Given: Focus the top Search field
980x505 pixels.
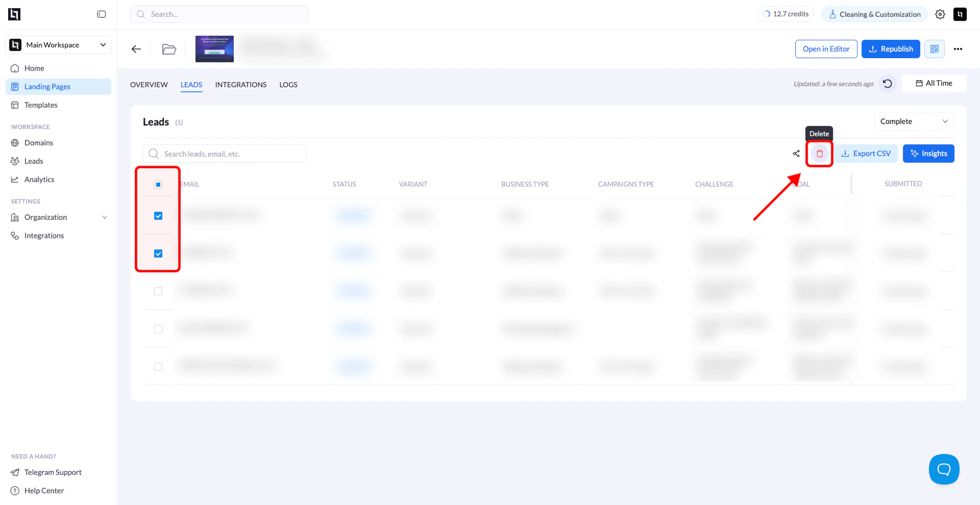Looking at the screenshot, I should tap(219, 14).
